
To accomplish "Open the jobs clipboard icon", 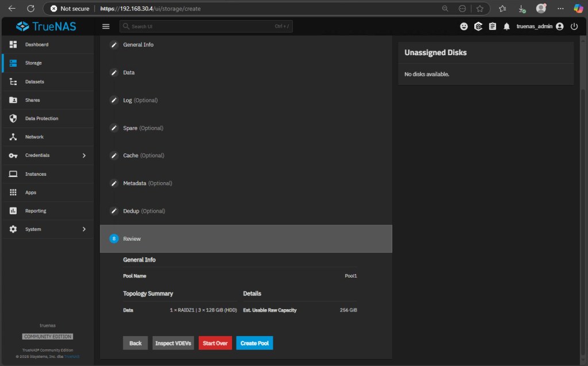I will click(492, 26).
